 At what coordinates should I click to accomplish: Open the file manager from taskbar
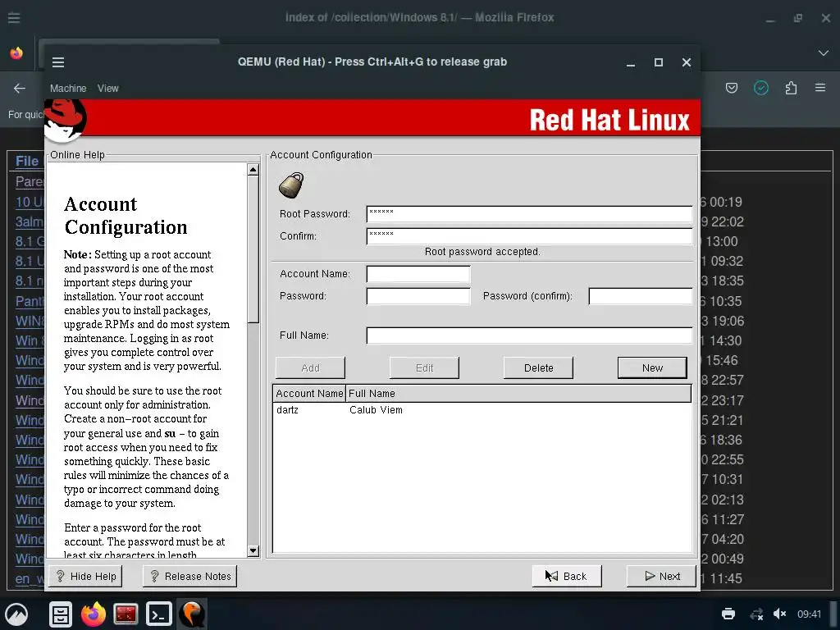(x=61, y=614)
